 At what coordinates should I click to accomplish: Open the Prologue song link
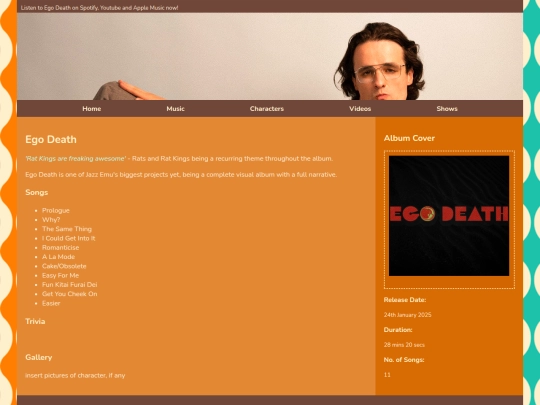(56, 210)
